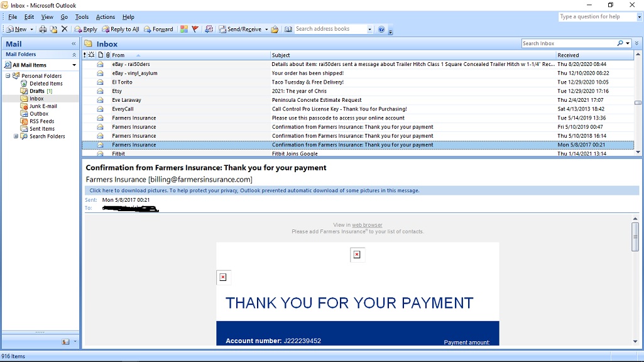Collapse the Mail Folders section
Viewport: 644px width, 362px height.
click(74, 54)
